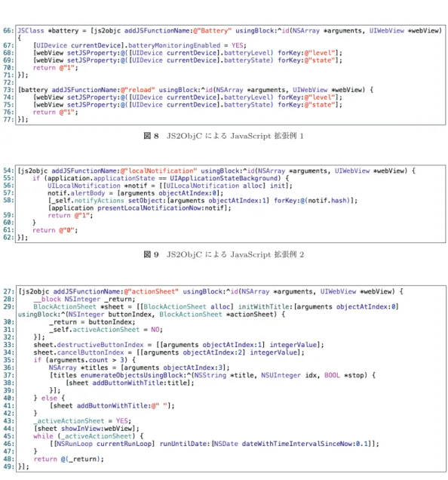
Task: Click '_self.notifyActions' on line 58
Action: click(86, 201)
